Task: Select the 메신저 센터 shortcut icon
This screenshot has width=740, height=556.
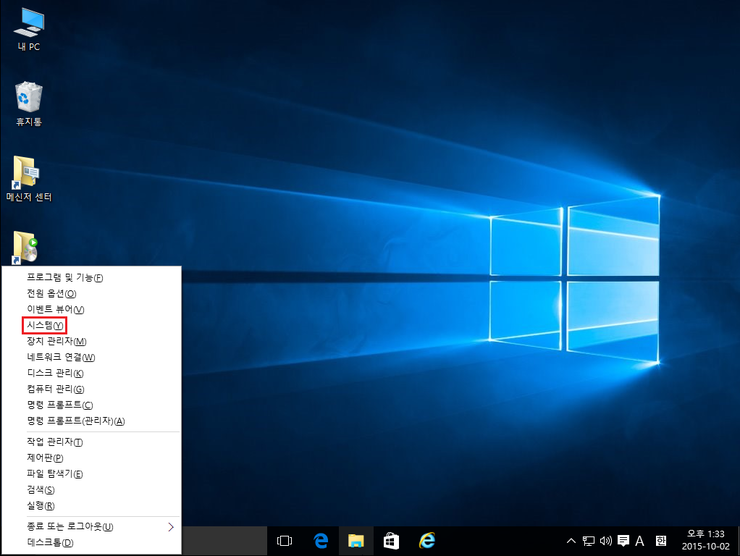Action: [29, 179]
